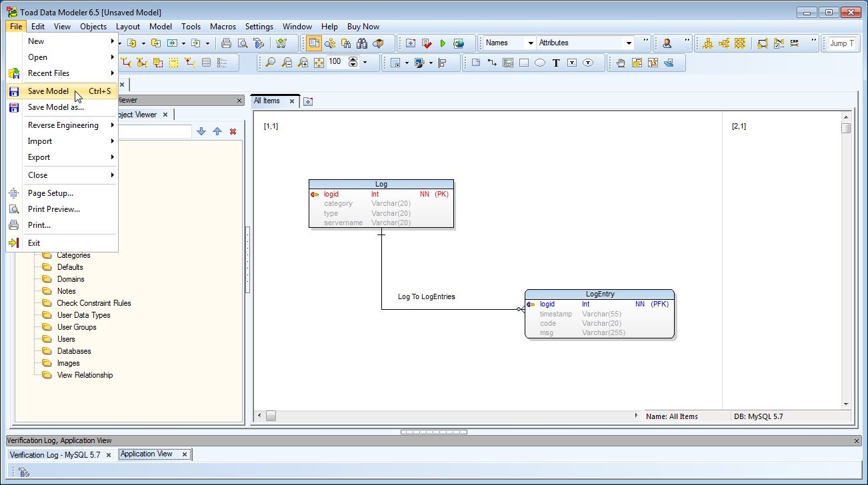Select the Line connector tool
This screenshot has height=485, width=868.
pos(492,63)
